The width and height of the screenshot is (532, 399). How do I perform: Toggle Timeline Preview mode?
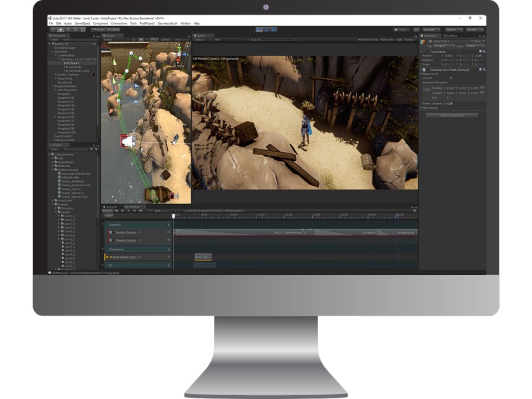(107, 211)
